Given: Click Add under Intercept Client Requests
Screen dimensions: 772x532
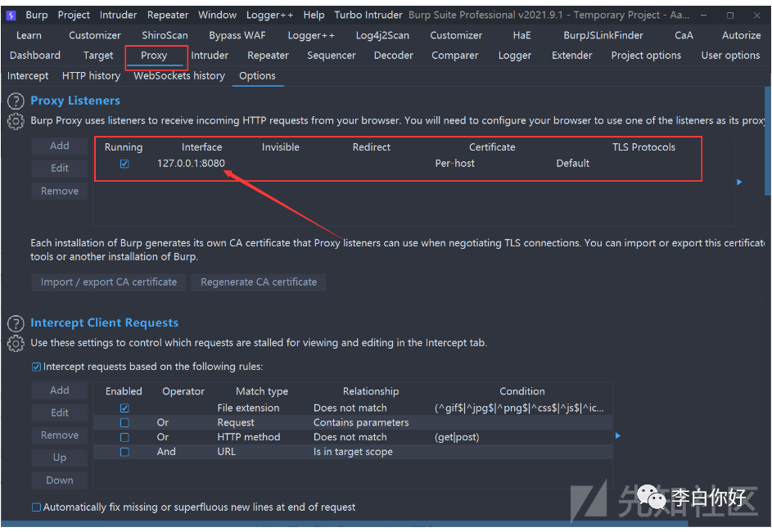Looking at the screenshot, I should [x=60, y=390].
